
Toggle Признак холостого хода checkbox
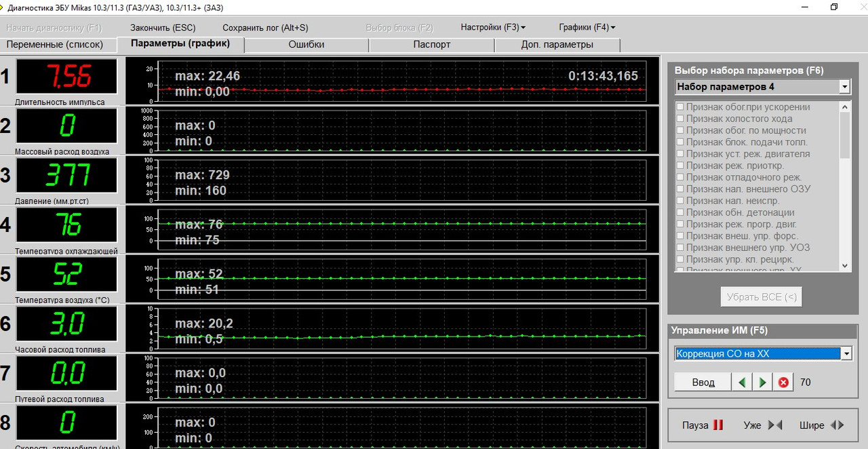click(x=680, y=119)
